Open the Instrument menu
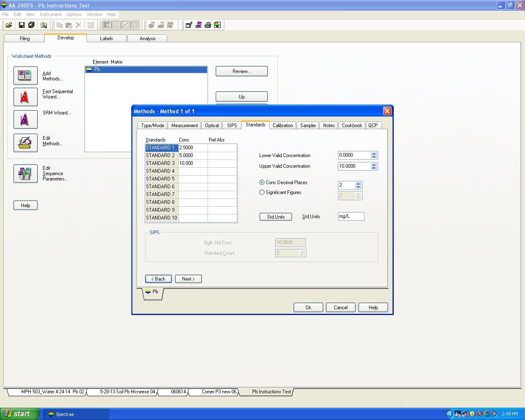The width and height of the screenshot is (525, 420). point(50,14)
